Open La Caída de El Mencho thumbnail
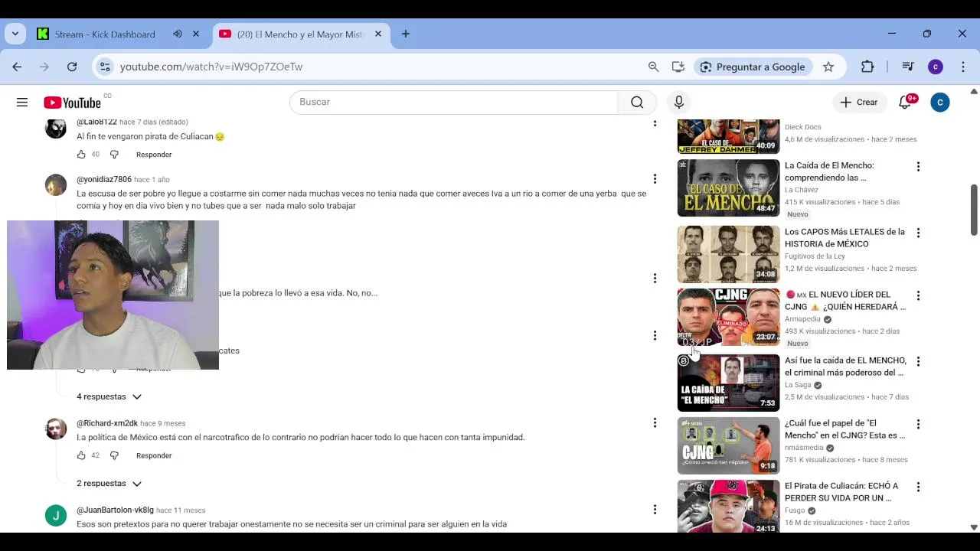The width and height of the screenshot is (980, 551). (728, 188)
